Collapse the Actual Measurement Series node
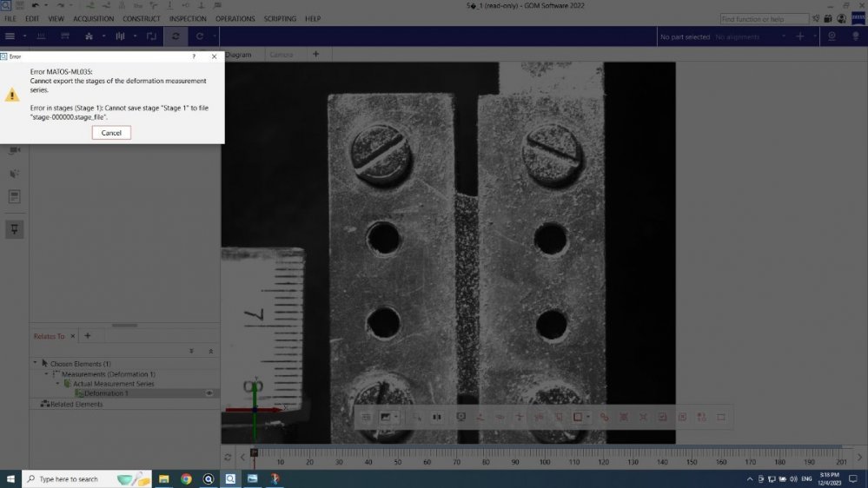 [58, 383]
